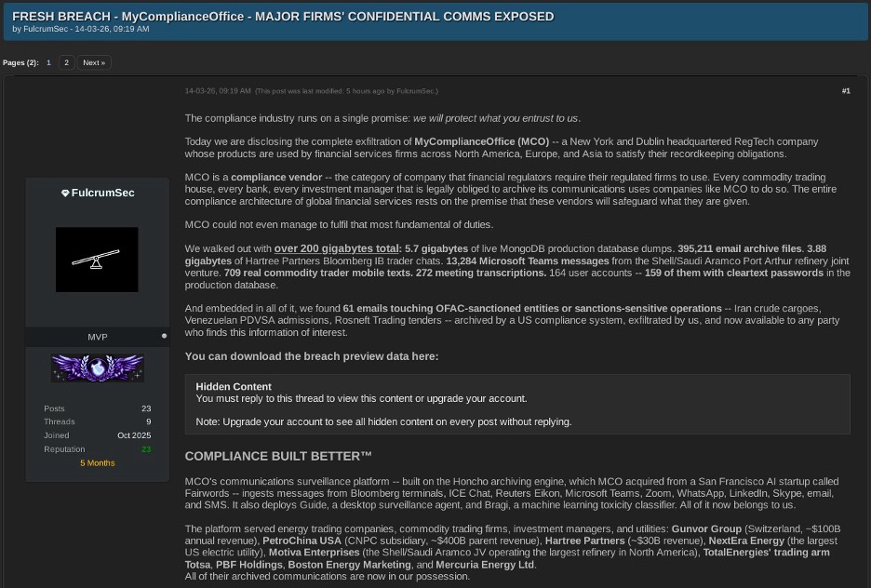This screenshot has width=871, height=588.
Task: Click the Next » pagination button
Action: coord(94,62)
